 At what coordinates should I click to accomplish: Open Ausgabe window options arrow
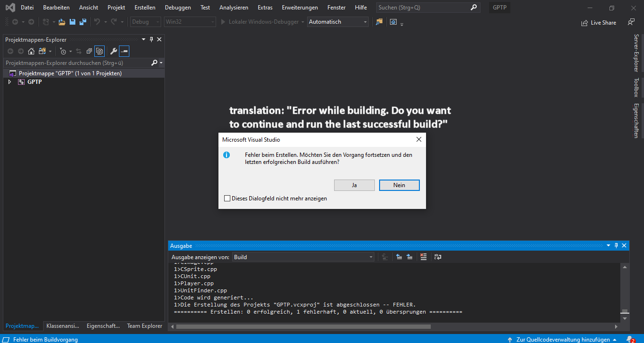pos(608,245)
